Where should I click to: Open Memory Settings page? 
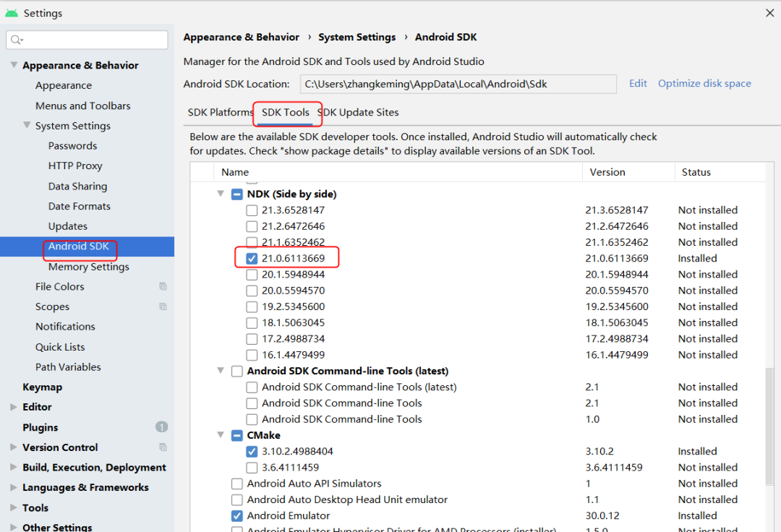(x=88, y=267)
